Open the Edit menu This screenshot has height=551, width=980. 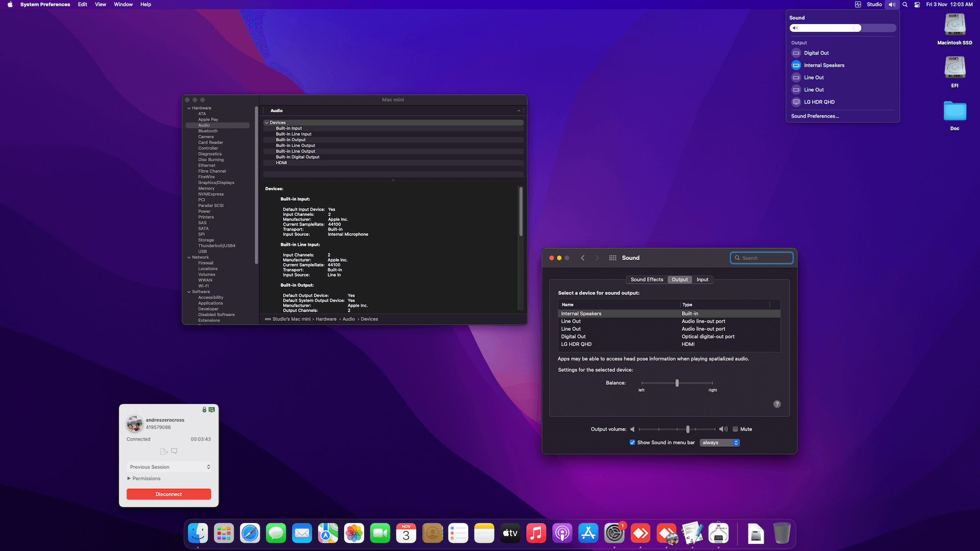pos(82,4)
